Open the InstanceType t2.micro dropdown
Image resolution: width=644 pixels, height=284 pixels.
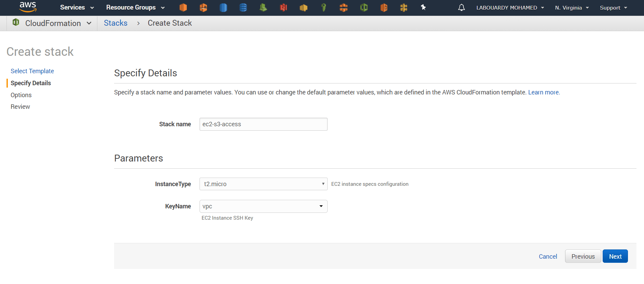[x=263, y=184]
